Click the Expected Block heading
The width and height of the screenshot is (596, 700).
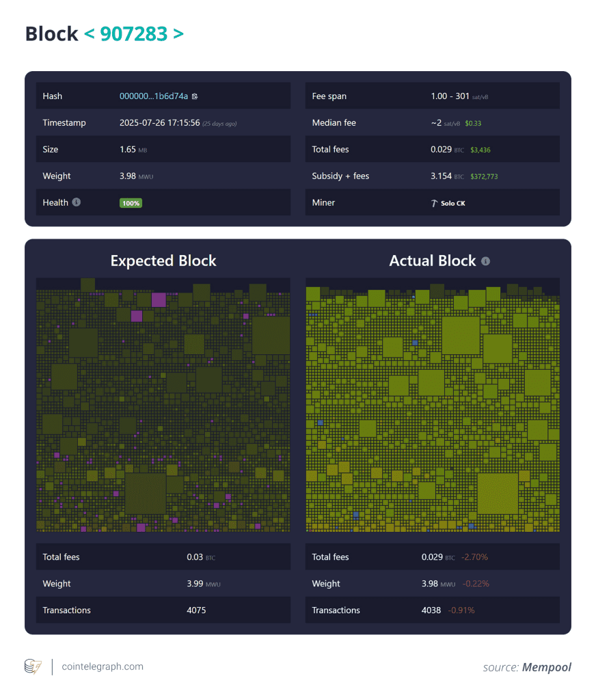(x=163, y=260)
